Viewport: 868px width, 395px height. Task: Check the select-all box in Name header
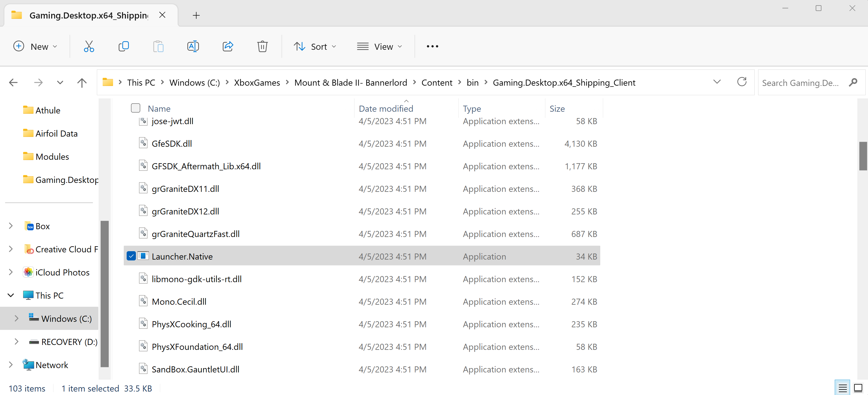tap(135, 108)
